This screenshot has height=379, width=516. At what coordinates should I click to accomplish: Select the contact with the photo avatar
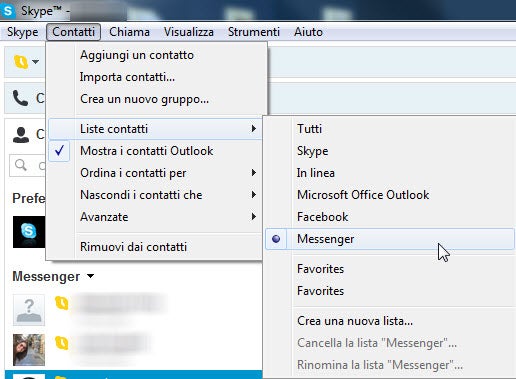pyautogui.click(x=29, y=350)
